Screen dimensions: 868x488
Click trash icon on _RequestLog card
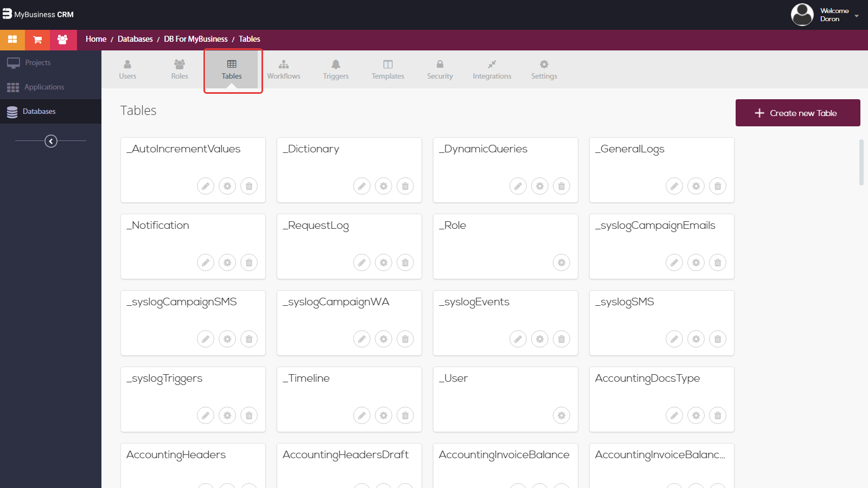click(405, 262)
